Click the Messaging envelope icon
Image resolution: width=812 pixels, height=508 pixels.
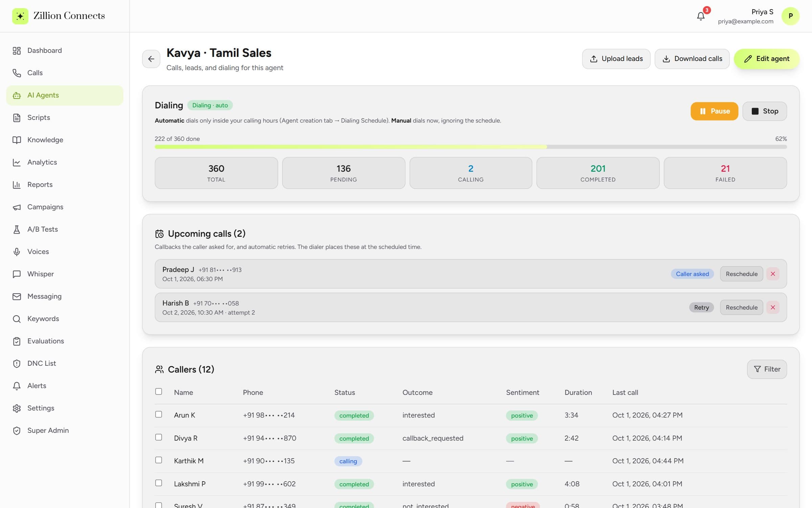tap(17, 296)
